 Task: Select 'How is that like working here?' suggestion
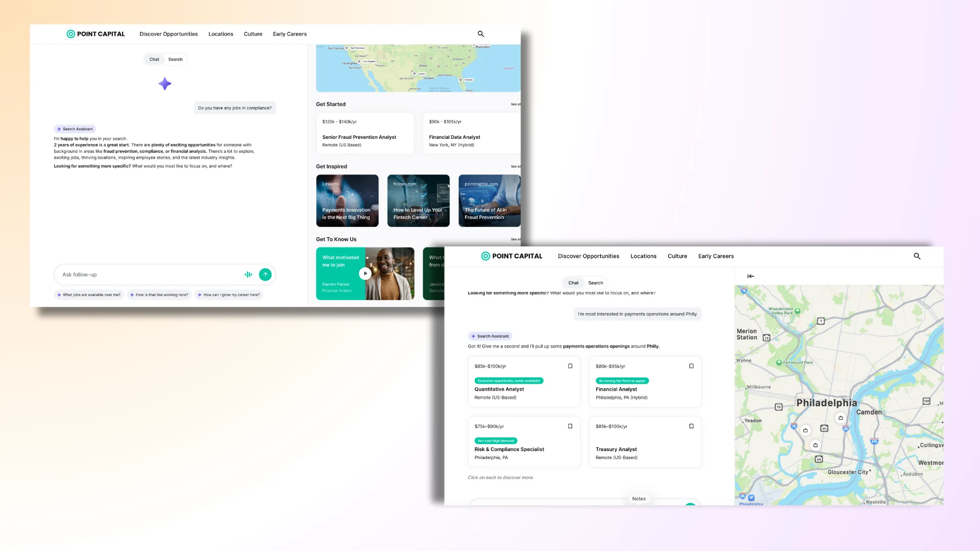pos(159,295)
